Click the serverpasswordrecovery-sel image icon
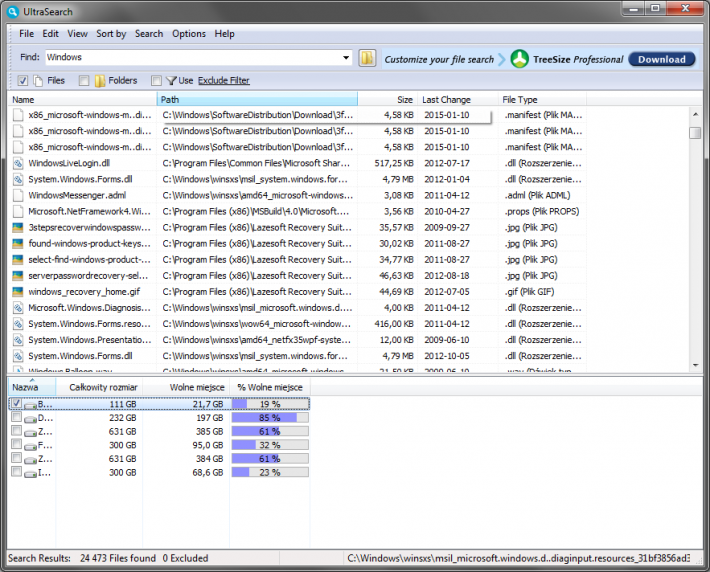The height and width of the screenshot is (572, 710). pyautogui.click(x=18, y=276)
